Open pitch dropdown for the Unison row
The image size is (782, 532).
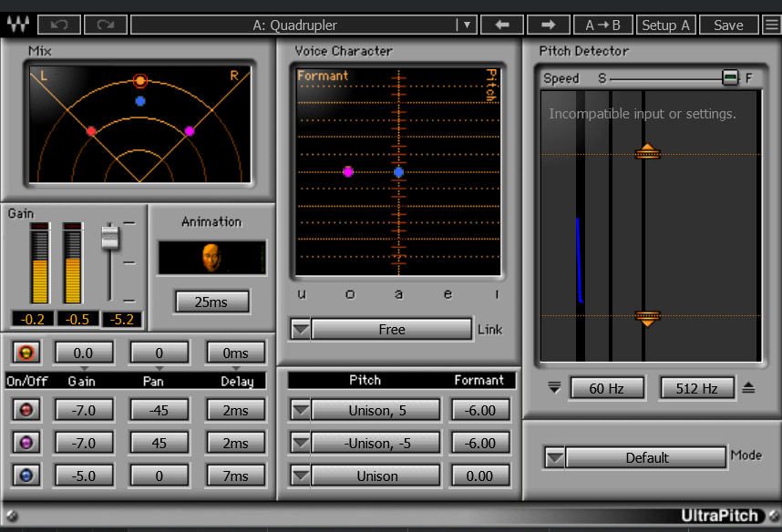click(x=301, y=476)
